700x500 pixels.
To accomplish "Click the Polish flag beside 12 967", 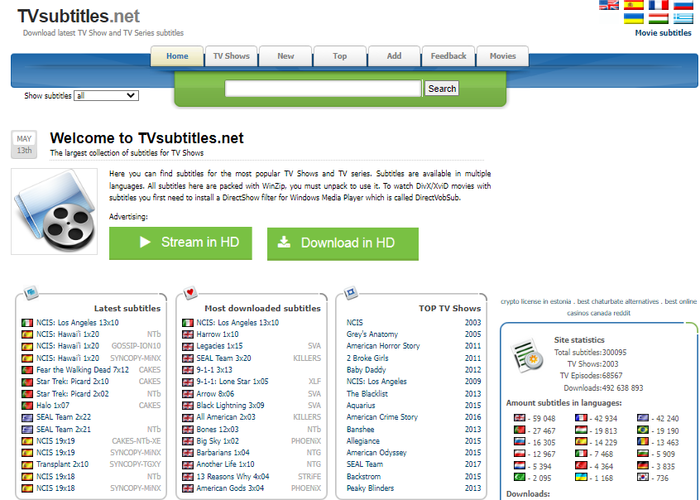I will [x=519, y=454].
